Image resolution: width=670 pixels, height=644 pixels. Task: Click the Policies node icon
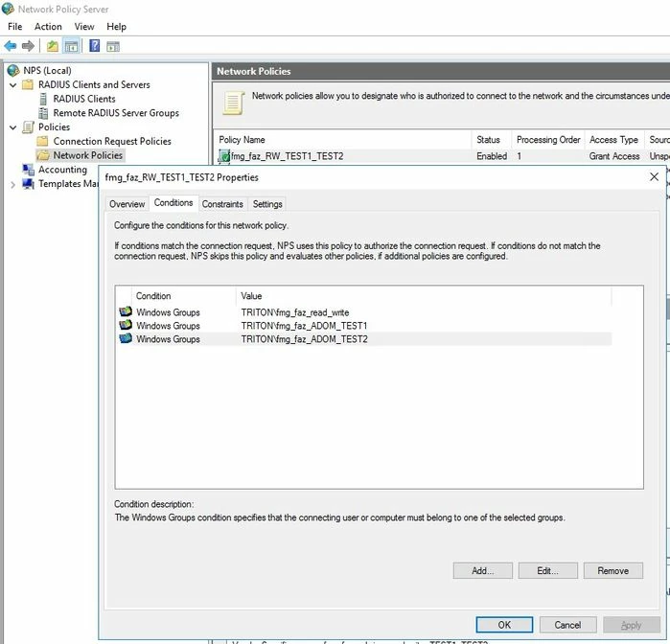(x=28, y=126)
